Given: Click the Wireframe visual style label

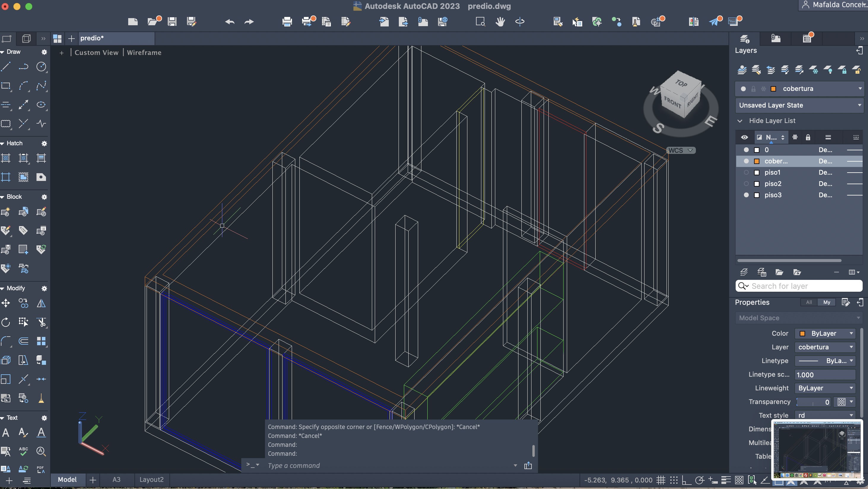Looking at the screenshot, I should pos(144,53).
